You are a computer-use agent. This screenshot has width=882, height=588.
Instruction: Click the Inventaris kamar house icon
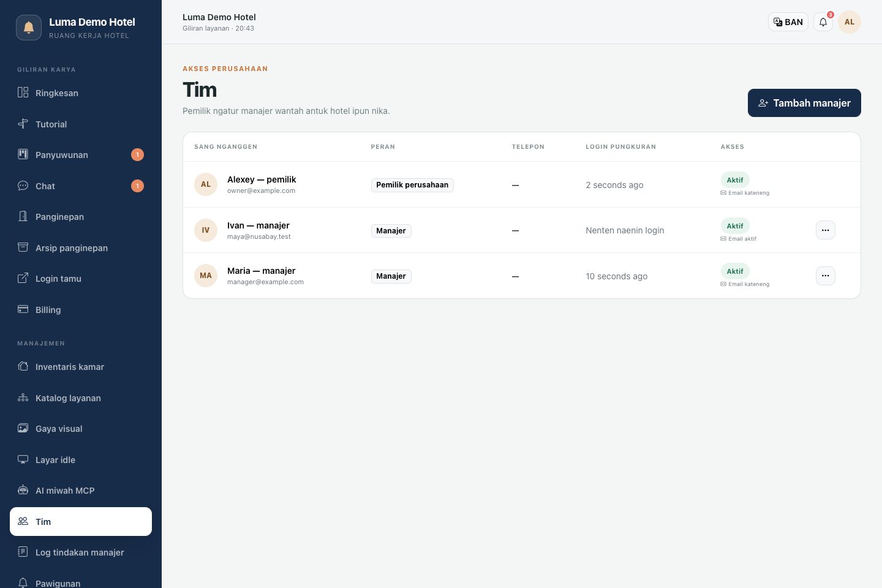23,366
